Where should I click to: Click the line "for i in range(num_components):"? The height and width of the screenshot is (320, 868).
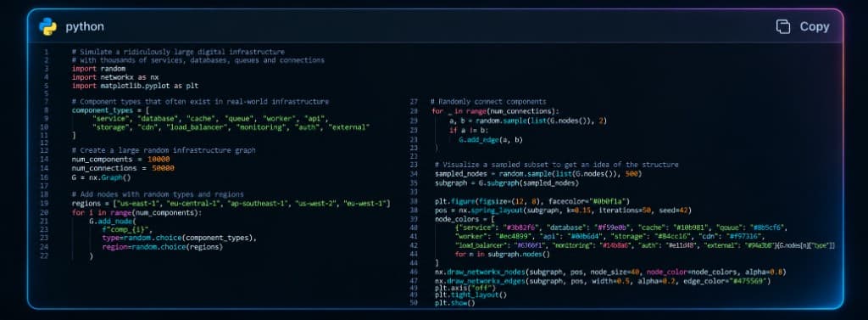coord(136,212)
